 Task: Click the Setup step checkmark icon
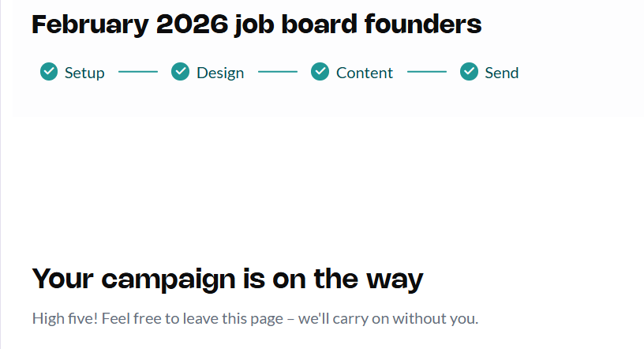[49, 72]
